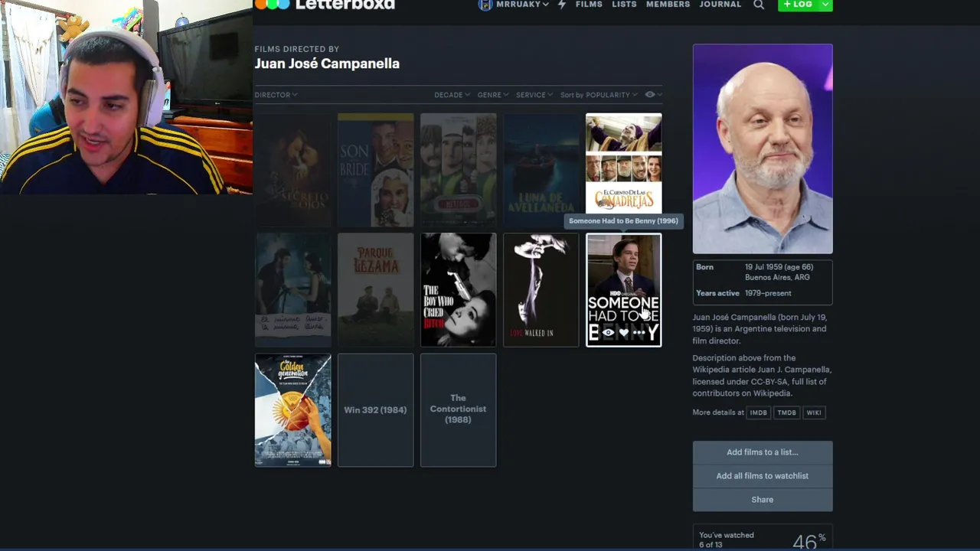Open the search magnifier icon
980x551 pixels.
click(759, 5)
